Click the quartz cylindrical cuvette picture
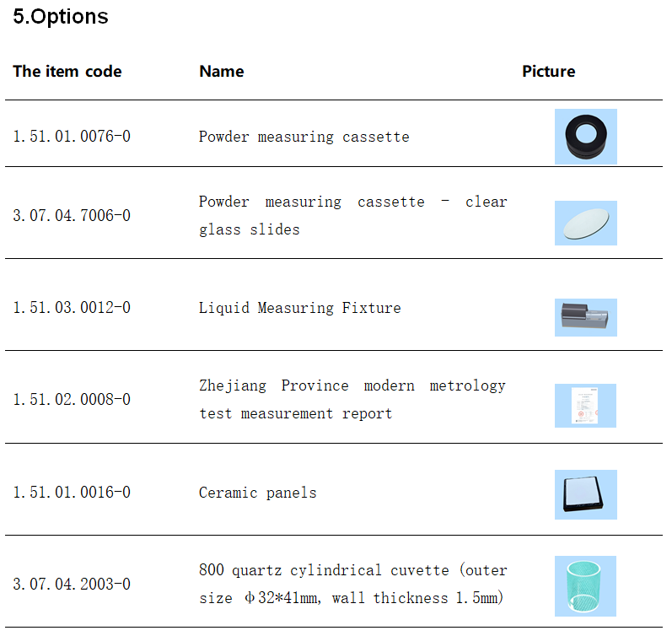672x636 pixels. [585, 585]
